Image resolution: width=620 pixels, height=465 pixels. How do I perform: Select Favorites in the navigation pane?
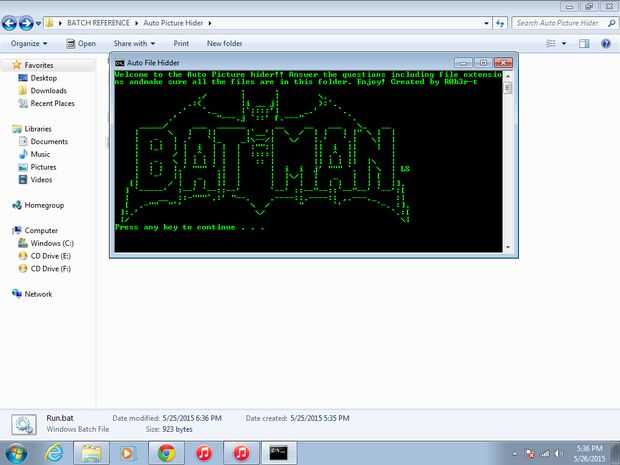click(39, 65)
